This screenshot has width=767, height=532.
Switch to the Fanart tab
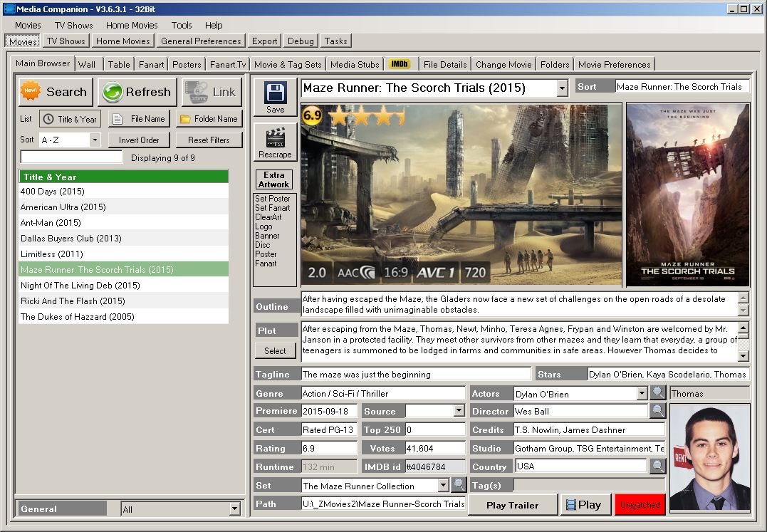tap(151, 64)
